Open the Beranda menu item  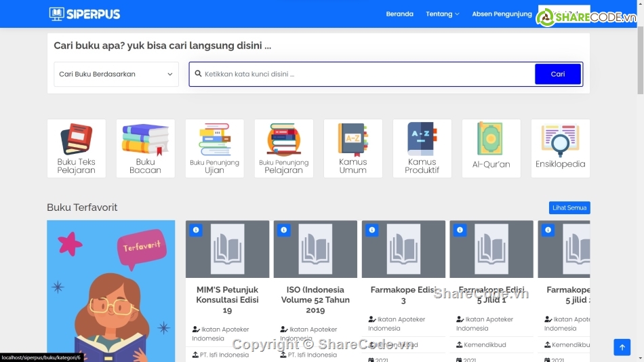(x=399, y=14)
